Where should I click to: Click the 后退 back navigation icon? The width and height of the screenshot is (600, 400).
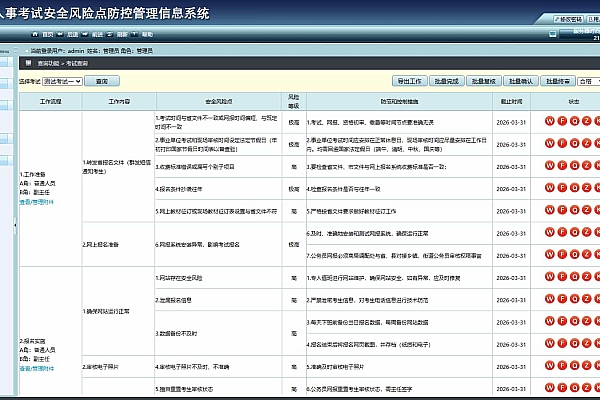[x=60, y=34]
